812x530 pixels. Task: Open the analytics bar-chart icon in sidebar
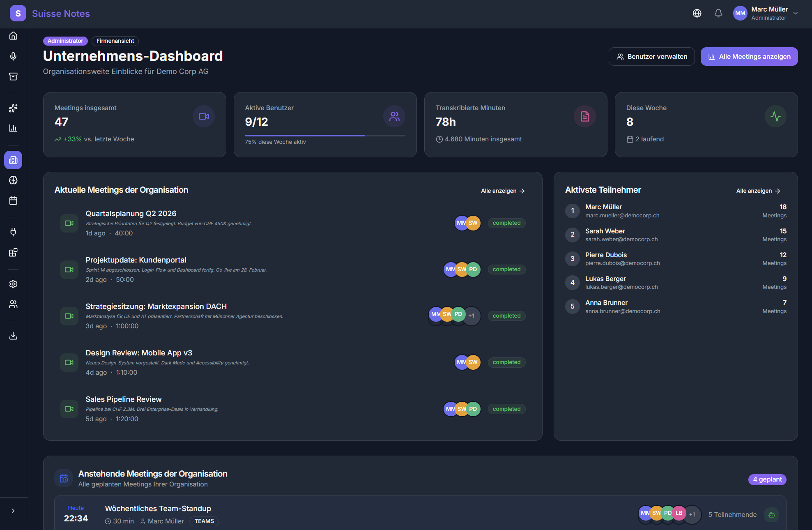(x=13, y=128)
